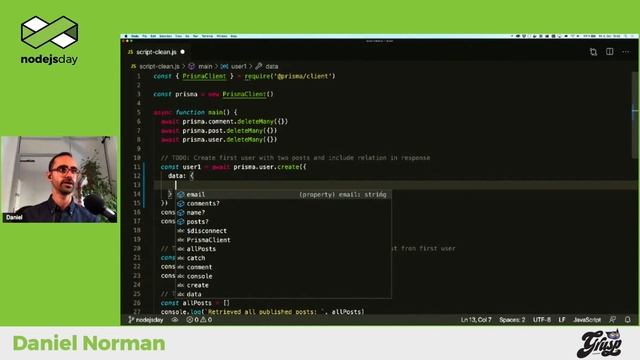Click 'data:' on line 12
Image resolution: width=640 pixels, height=360 pixels.
click(x=177, y=176)
